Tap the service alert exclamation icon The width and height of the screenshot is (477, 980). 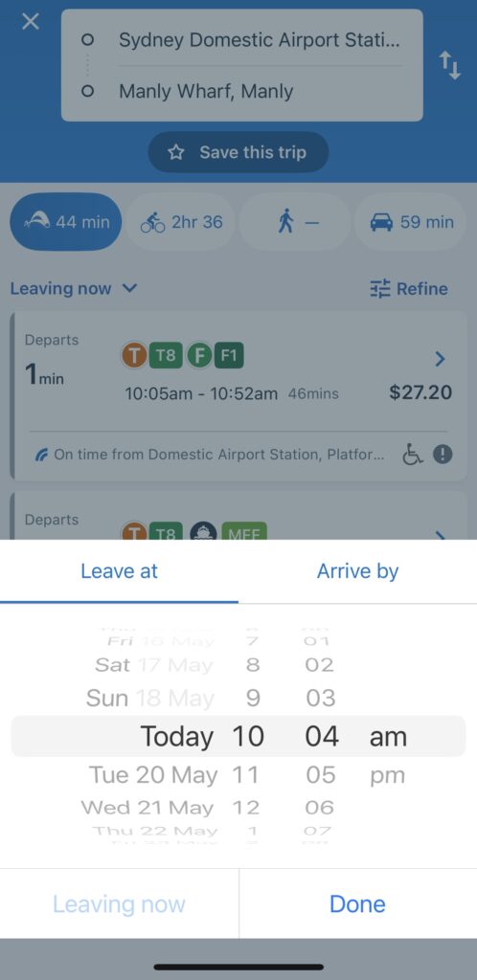(x=443, y=455)
